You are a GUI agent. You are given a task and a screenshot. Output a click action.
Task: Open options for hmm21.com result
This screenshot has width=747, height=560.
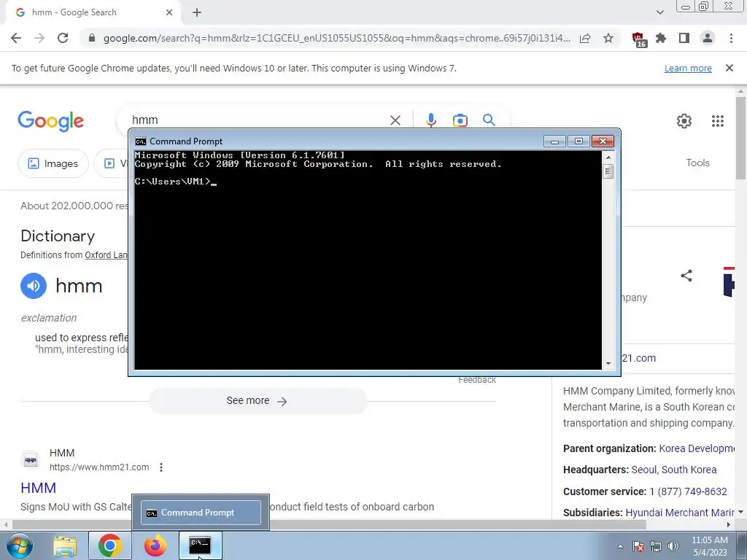point(161,467)
